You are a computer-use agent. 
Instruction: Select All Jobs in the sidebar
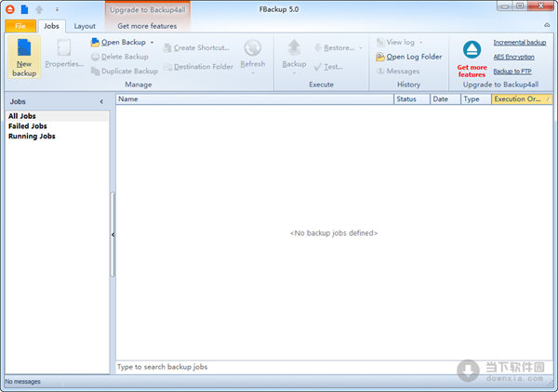(x=57, y=116)
